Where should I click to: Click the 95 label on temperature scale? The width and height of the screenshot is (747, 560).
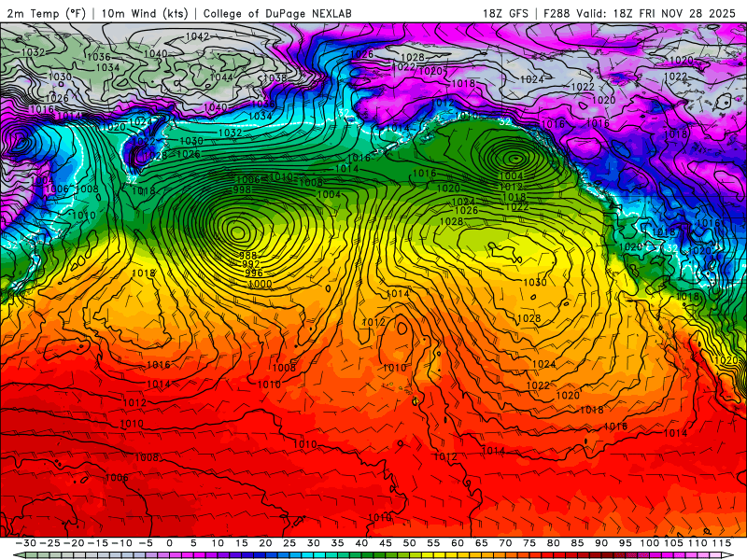click(x=625, y=543)
